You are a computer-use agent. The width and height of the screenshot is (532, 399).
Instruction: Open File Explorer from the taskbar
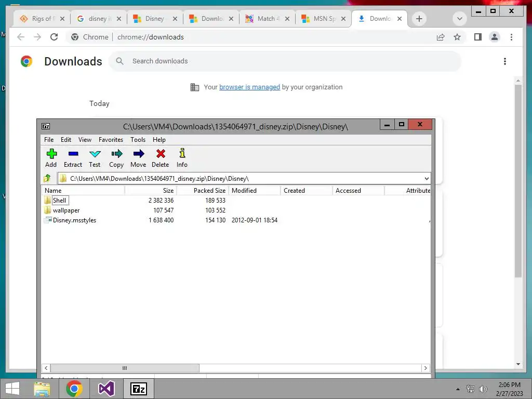click(x=42, y=389)
